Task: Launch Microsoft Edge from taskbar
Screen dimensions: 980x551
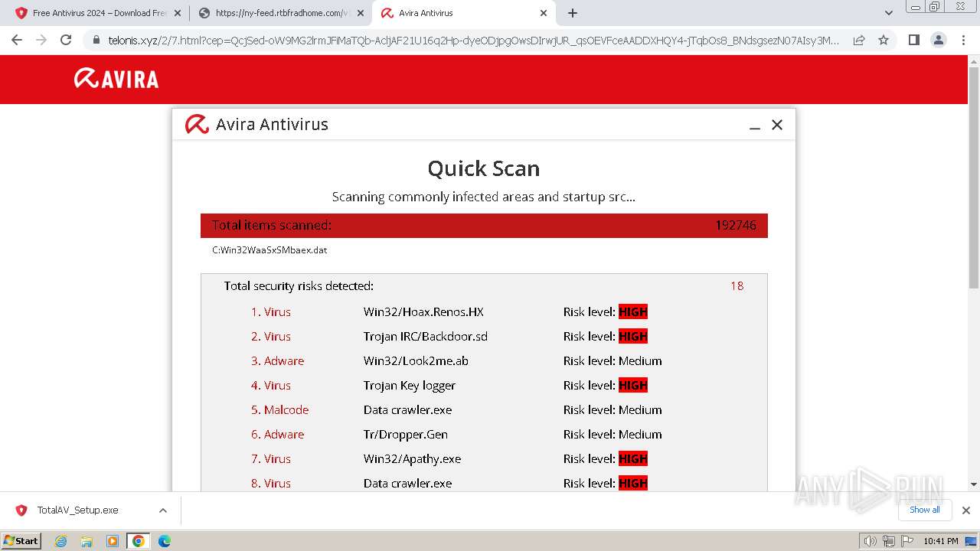Action: tap(165, 541)
